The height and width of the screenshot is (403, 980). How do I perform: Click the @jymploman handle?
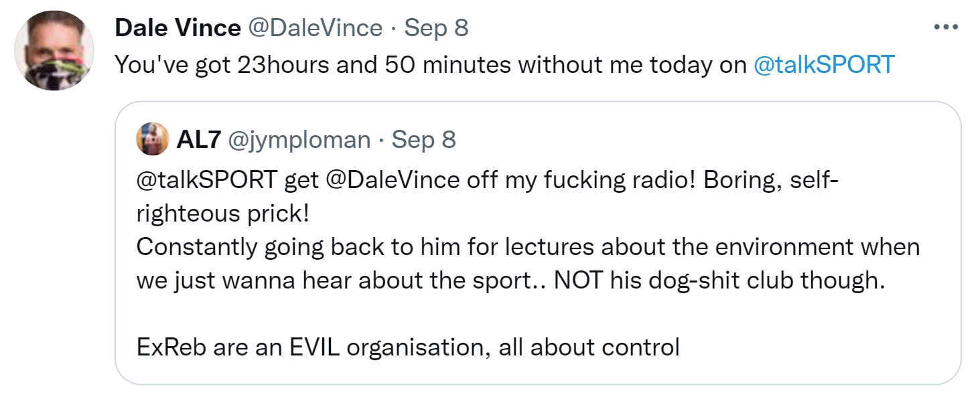299,139
